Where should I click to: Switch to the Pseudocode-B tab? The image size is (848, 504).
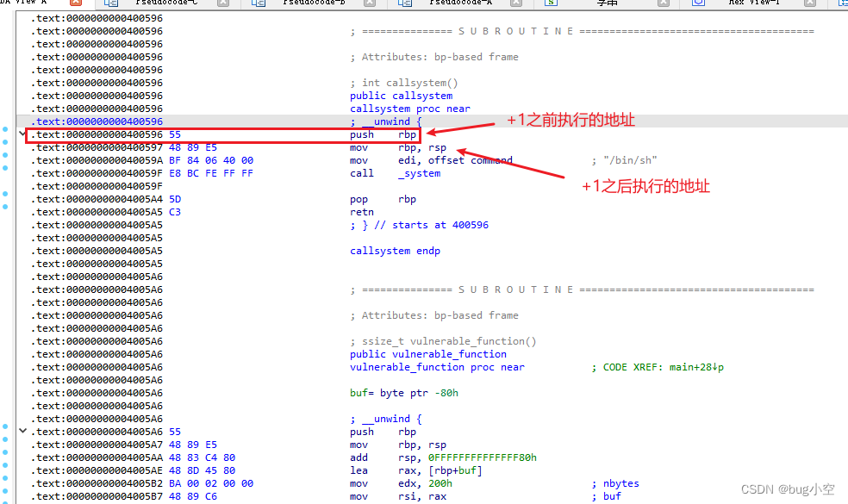point(315,3)
